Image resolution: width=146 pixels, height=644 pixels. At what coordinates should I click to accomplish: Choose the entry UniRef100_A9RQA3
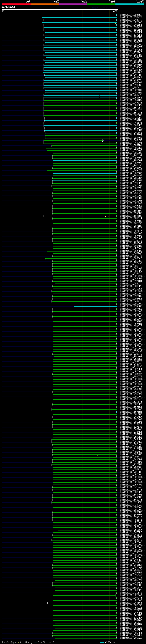point(131,82)
